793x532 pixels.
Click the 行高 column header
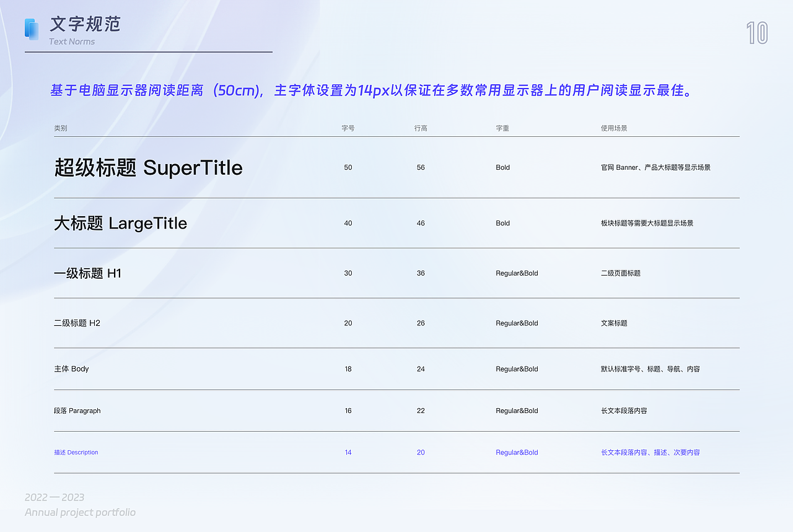click(421, 128)
